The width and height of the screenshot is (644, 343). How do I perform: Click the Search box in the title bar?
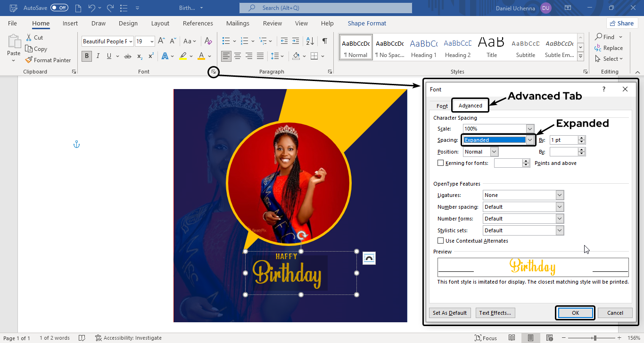[325, 8]
